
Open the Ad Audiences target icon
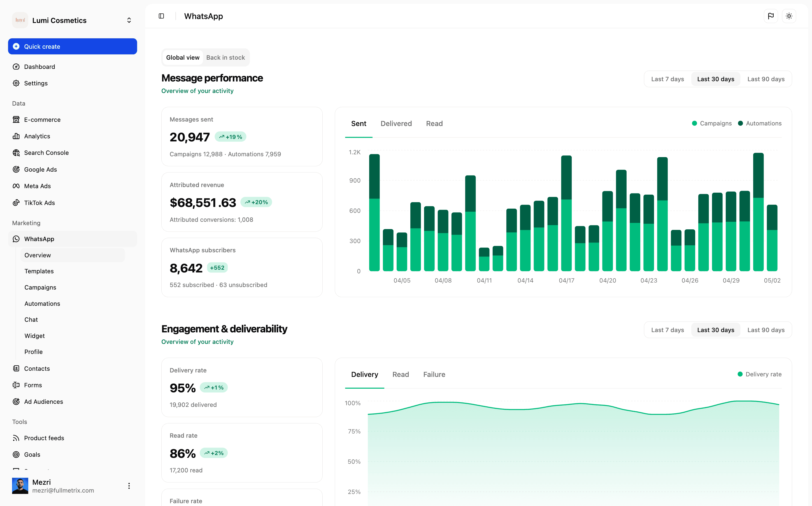point(16,402)
